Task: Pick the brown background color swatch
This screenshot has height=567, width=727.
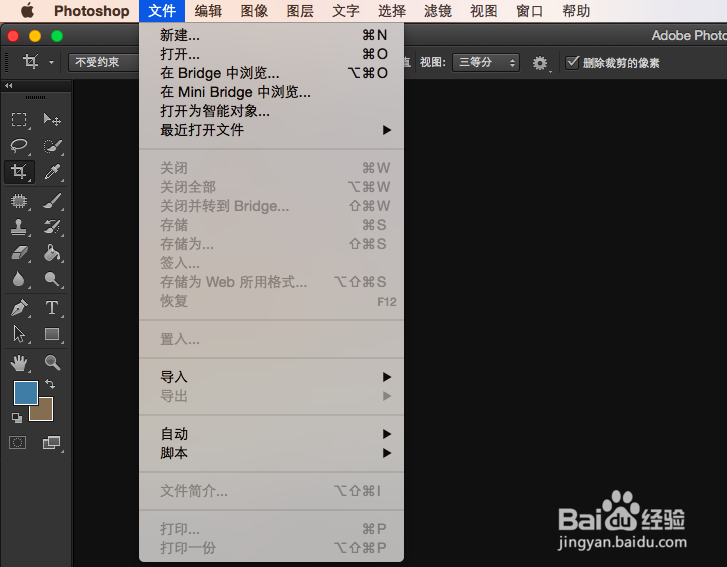Action: point(45,413)
